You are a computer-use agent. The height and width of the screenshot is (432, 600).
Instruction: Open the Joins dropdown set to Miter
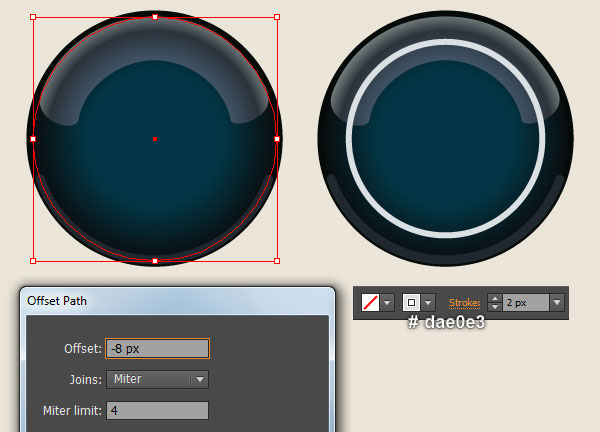click(157, 380)
